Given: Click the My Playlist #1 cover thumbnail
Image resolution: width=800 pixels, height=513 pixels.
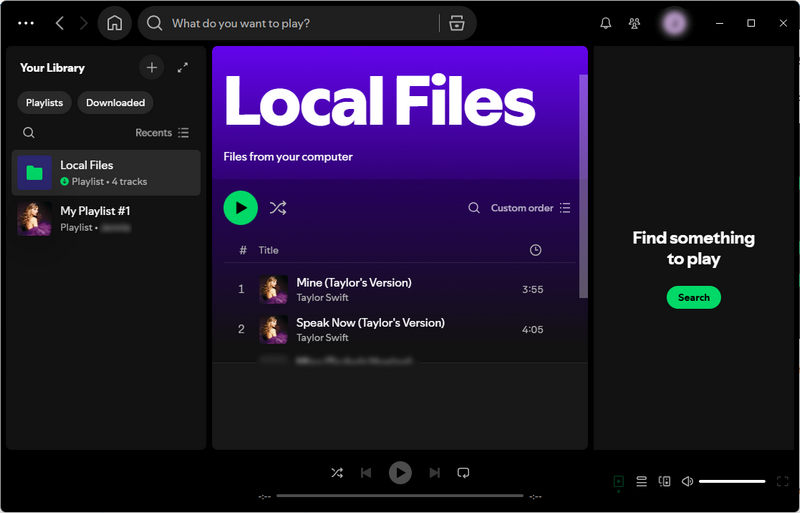Looking at the screenshot, I should tap(35, 218).
